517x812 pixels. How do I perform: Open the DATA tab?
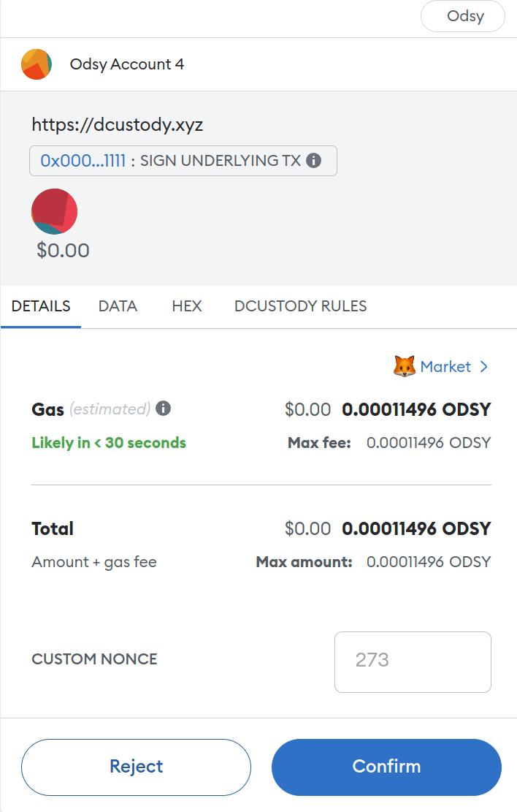click(118, 306)
